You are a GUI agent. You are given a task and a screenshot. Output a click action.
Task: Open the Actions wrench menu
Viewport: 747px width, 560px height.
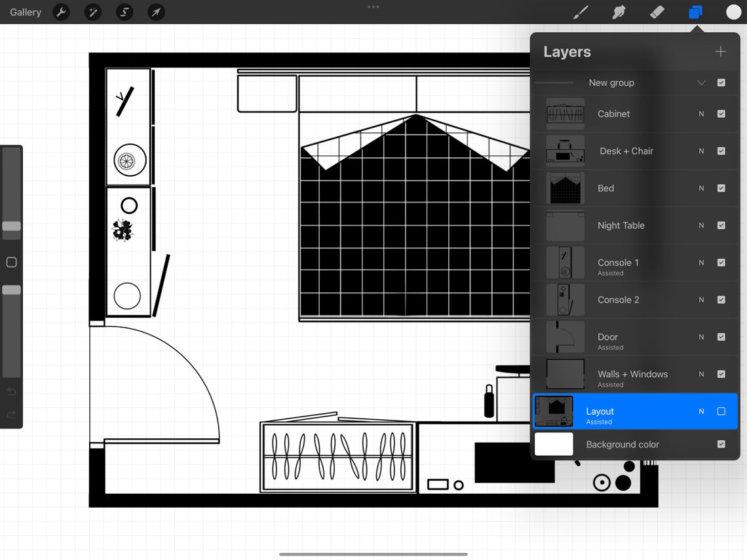(61, 12)
